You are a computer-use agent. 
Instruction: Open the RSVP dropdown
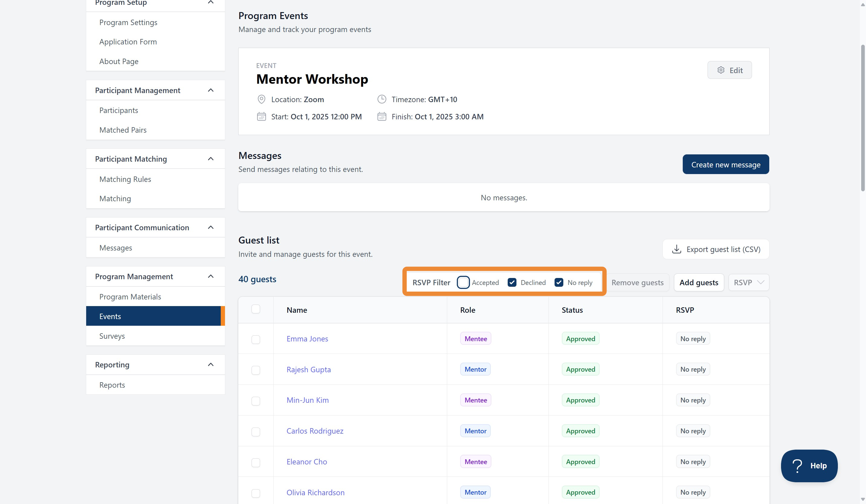pos(748,282)
